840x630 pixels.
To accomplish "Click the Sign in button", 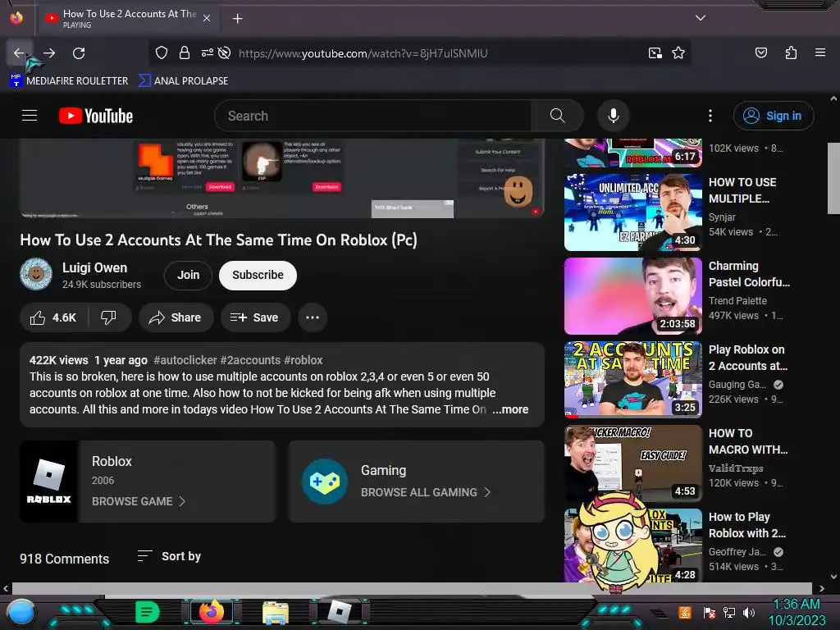I will click(x=774, y=116).
